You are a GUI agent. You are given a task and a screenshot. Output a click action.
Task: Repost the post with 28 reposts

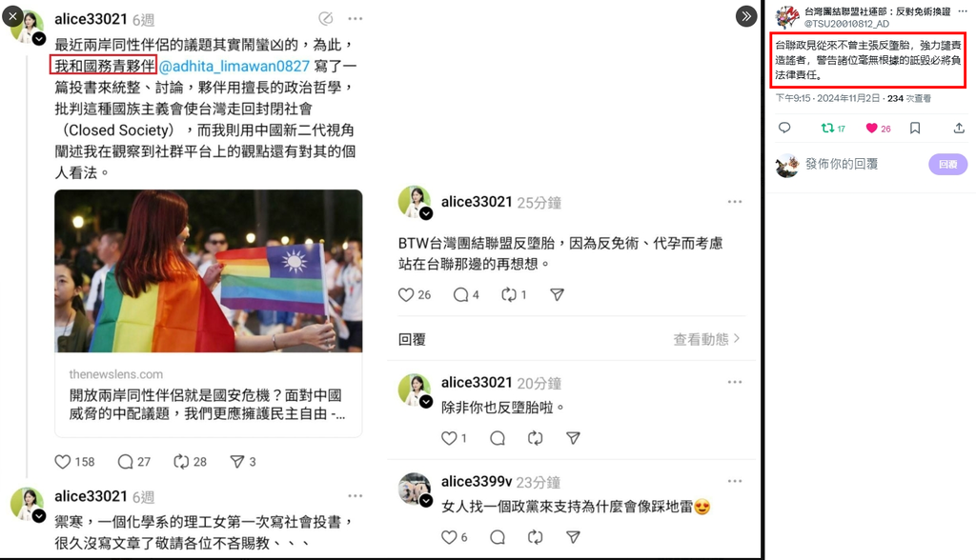point(181,462)
